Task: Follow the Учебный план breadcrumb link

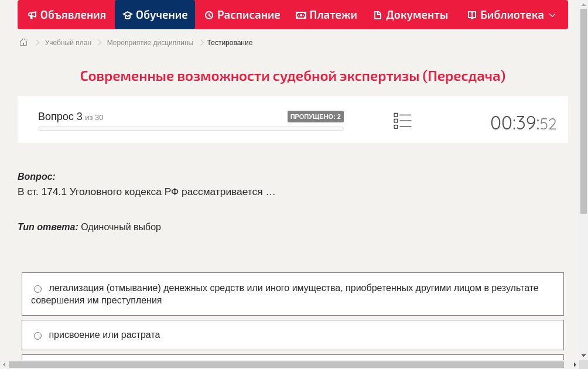Action: pos(68,42)
